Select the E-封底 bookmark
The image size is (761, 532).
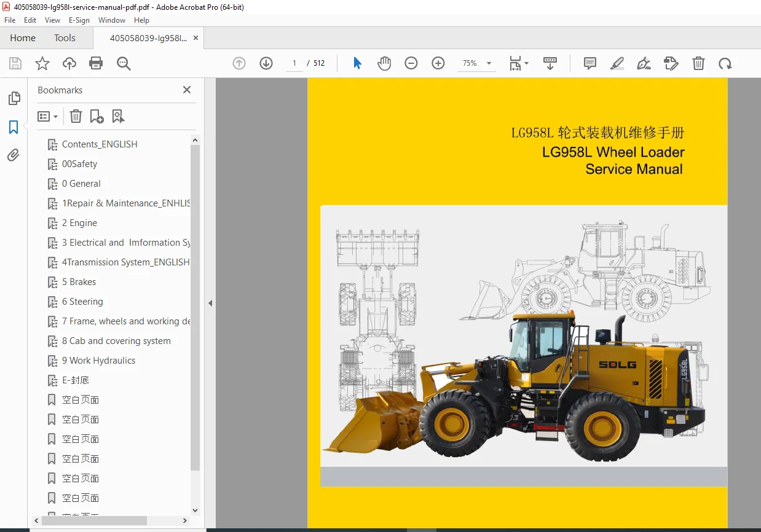pyautogui.click(x=76, y=380)
